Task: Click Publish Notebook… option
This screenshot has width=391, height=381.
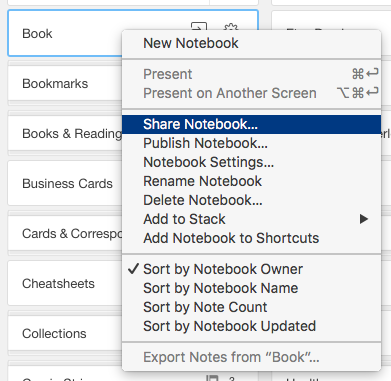Action: (252, 143)
